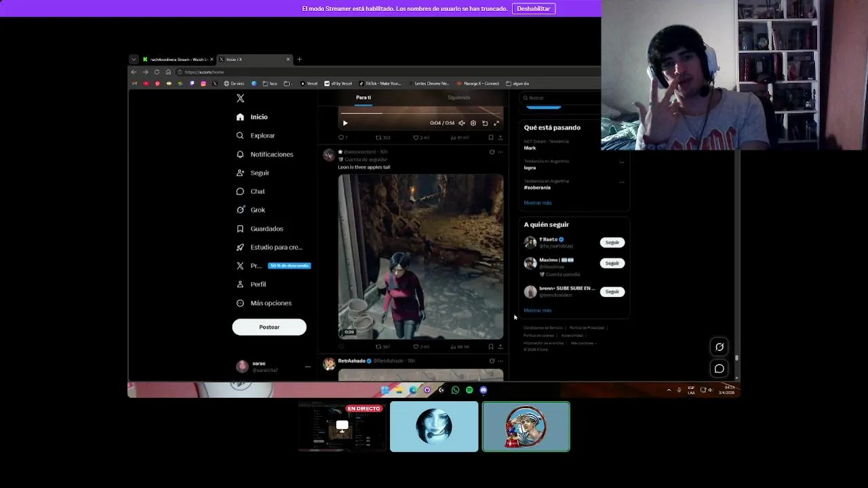Viewport: 868px width, 488px height.
Task: Open the Vercel bookmark
Action: coord(309,83)
